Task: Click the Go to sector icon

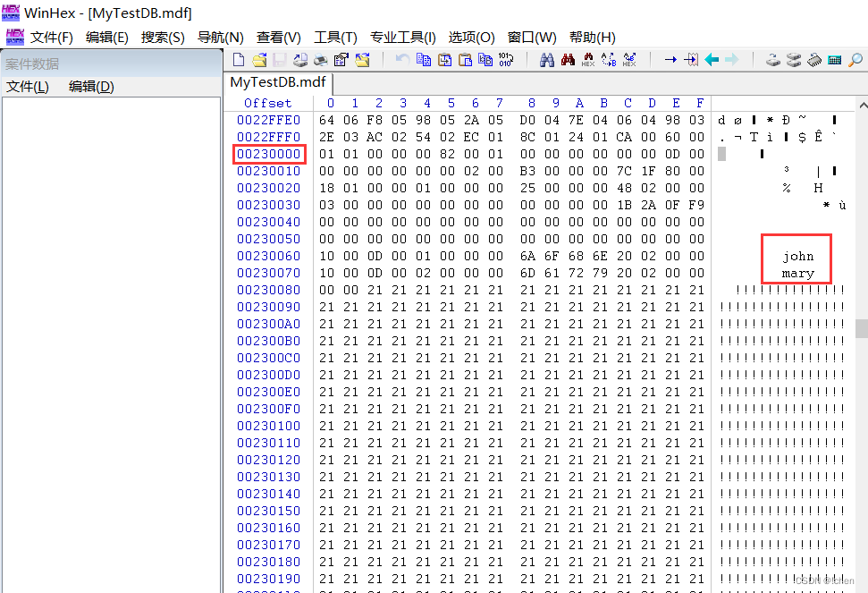Action: pyautogui.click(x=691, y=60)
